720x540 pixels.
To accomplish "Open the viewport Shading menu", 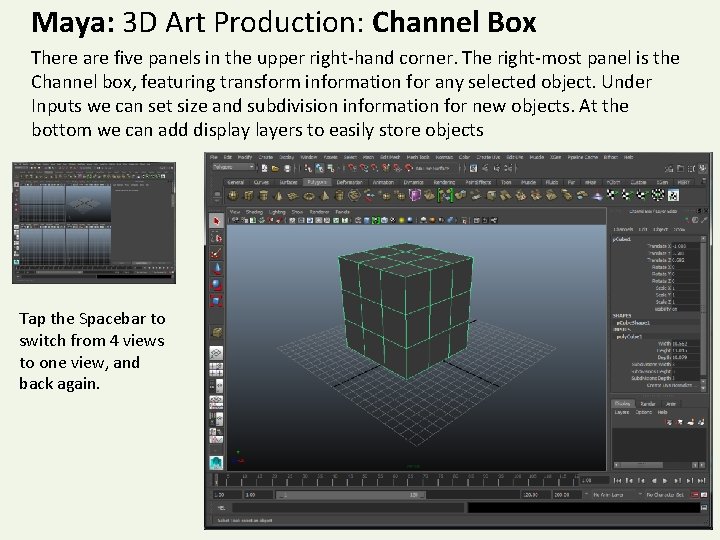I will point(254,212).
